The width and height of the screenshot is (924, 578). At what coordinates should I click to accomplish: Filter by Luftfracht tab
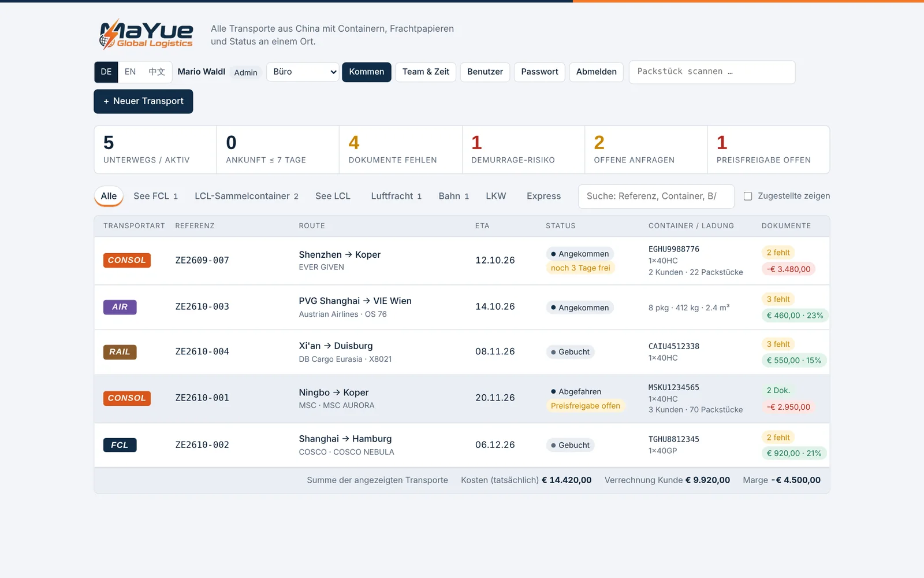(396, 196)
